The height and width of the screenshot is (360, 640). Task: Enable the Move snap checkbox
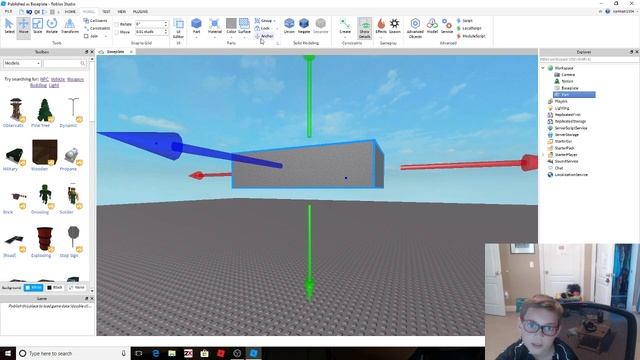pos(116,32)
